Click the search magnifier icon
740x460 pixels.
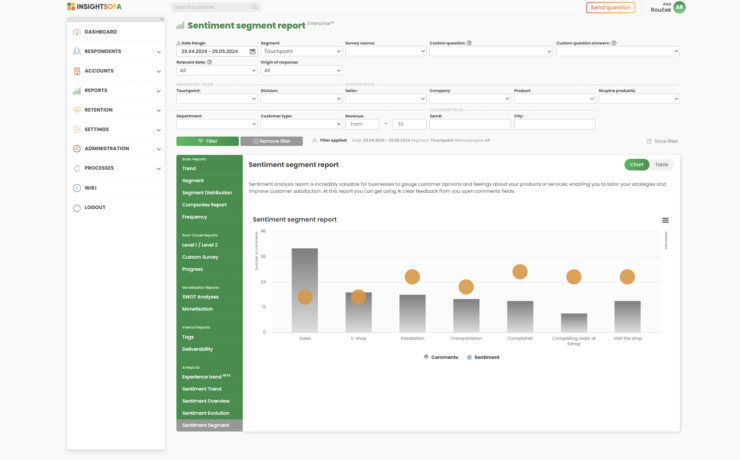point(255,7)
